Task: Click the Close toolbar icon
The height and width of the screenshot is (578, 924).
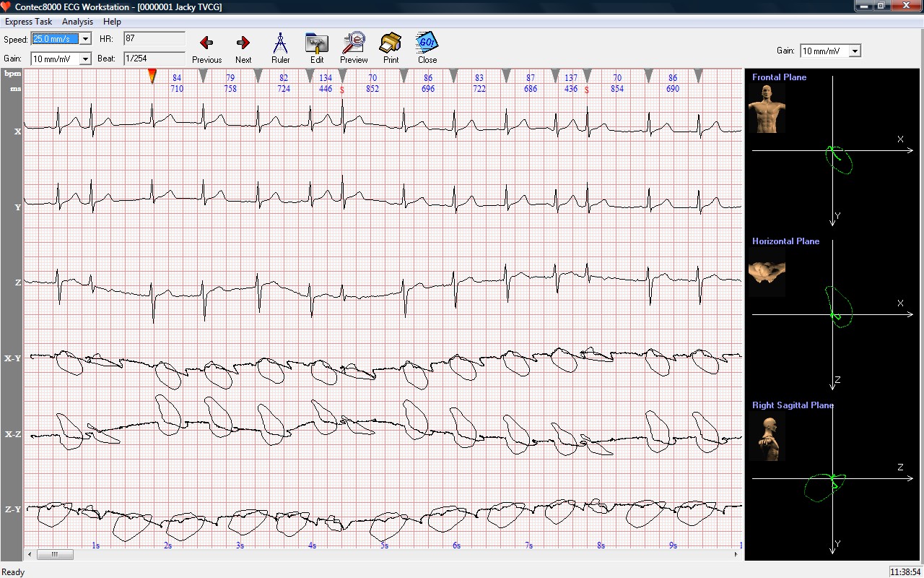Action: 427,43
